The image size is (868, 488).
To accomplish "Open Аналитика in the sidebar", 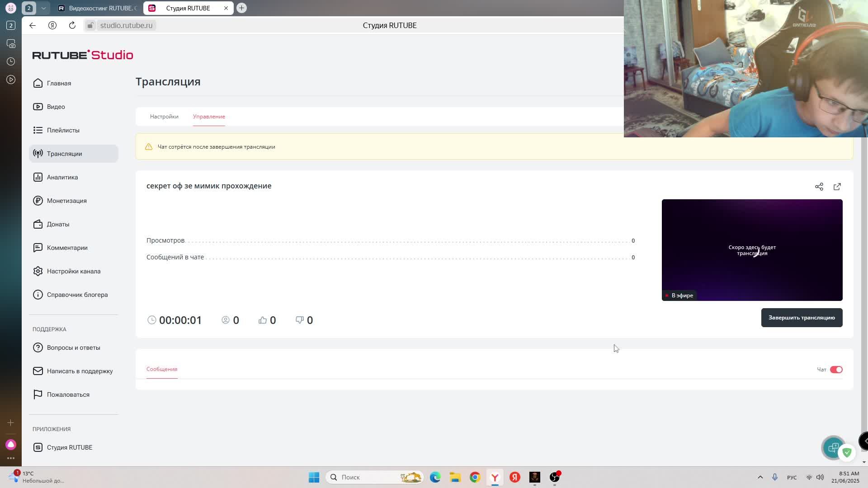I will click(62, 177).
